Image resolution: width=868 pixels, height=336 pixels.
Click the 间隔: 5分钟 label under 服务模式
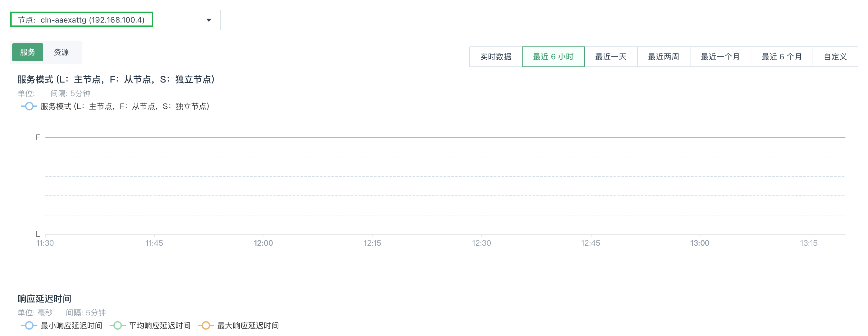[70, 94]
